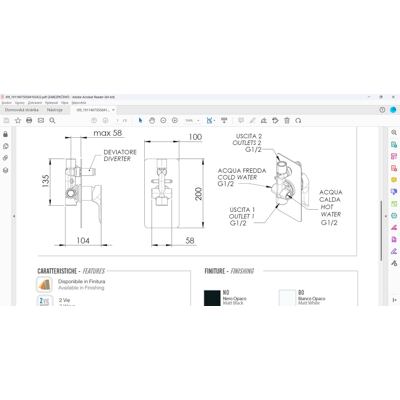Viewport: 400px width, 400px height.
Task: Add a comment note with the speech bubble icon
Action: pos(241,120)
